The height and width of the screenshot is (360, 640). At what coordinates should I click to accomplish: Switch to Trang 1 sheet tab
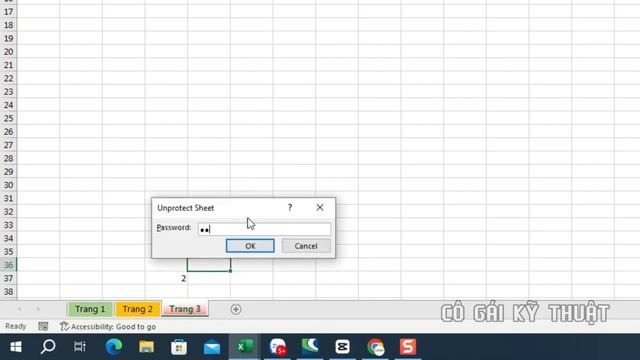click(90, 309)
